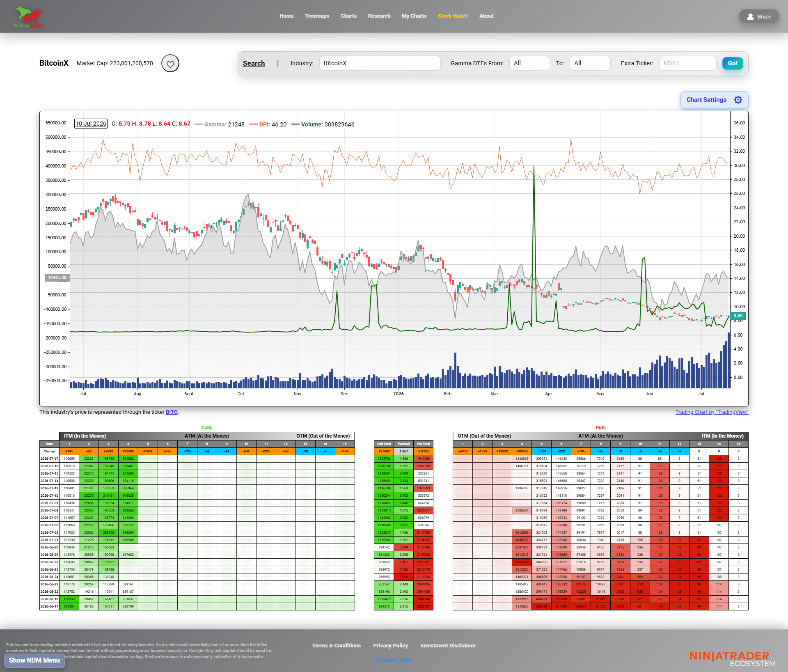The height and width of the screenshot is (672, 788).
Task: Toggle the Gamma legend series
Action: point(219,124)
